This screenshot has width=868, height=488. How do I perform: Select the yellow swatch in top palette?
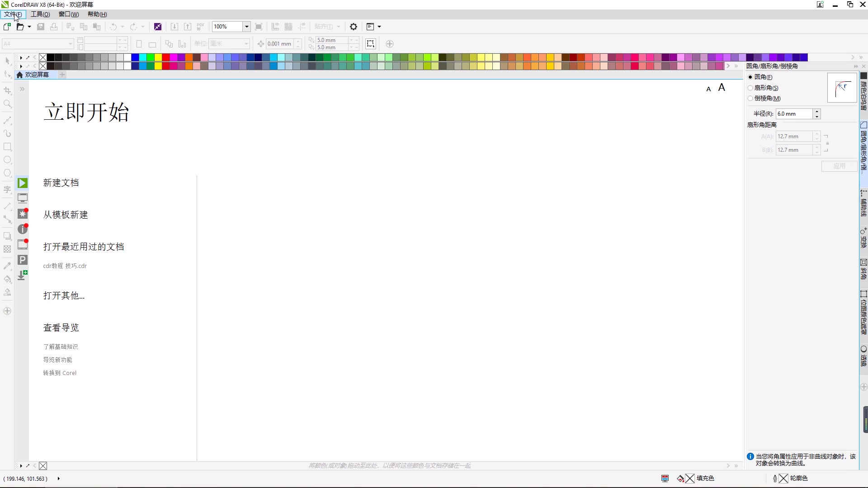[x=158, y=57]
